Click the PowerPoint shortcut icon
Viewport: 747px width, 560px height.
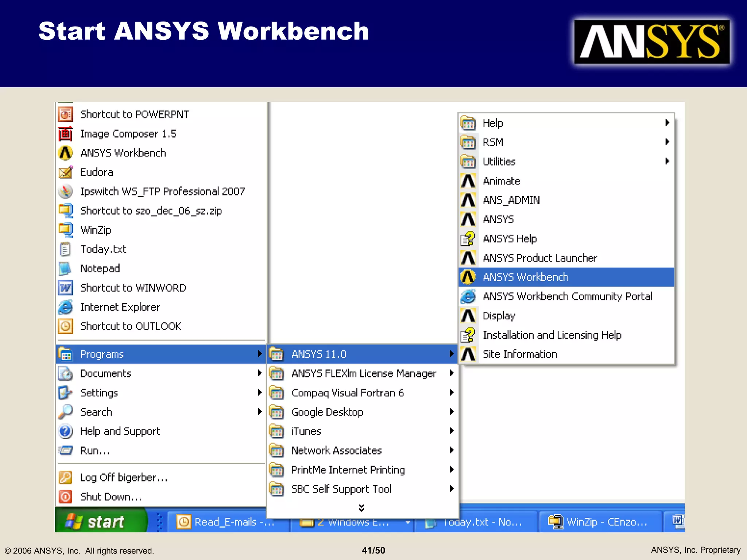[66, 114]
